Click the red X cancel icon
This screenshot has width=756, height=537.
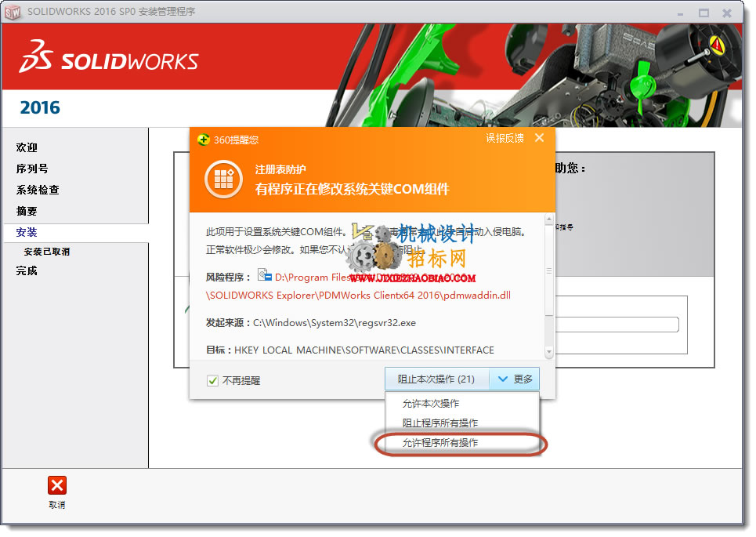coord(57,485)
